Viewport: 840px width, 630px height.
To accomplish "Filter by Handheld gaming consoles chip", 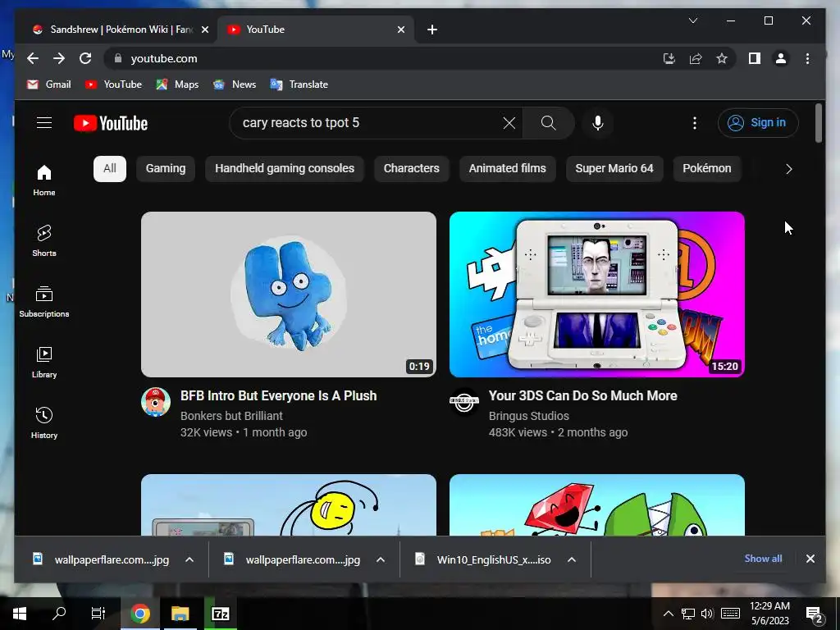I will [285, 169].
